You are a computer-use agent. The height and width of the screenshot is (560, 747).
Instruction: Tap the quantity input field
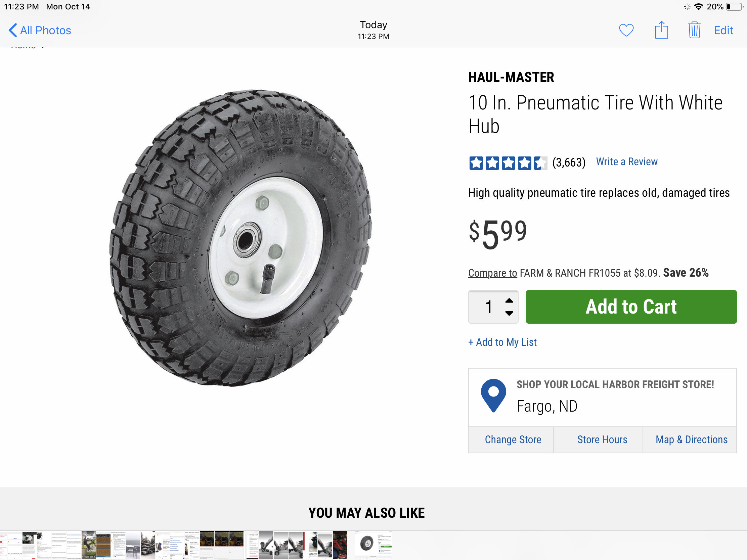(488, 307)
